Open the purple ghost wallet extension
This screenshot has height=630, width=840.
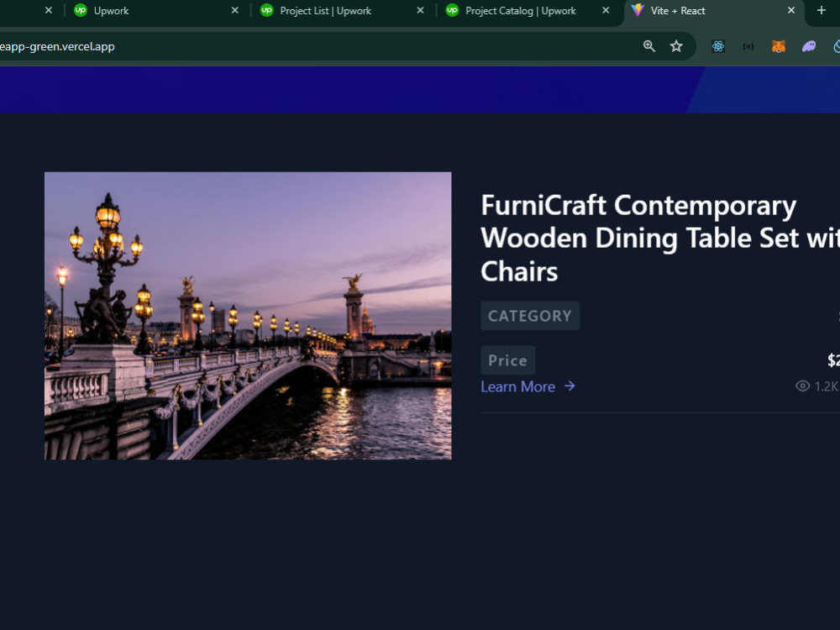click(x=808, y=46)
